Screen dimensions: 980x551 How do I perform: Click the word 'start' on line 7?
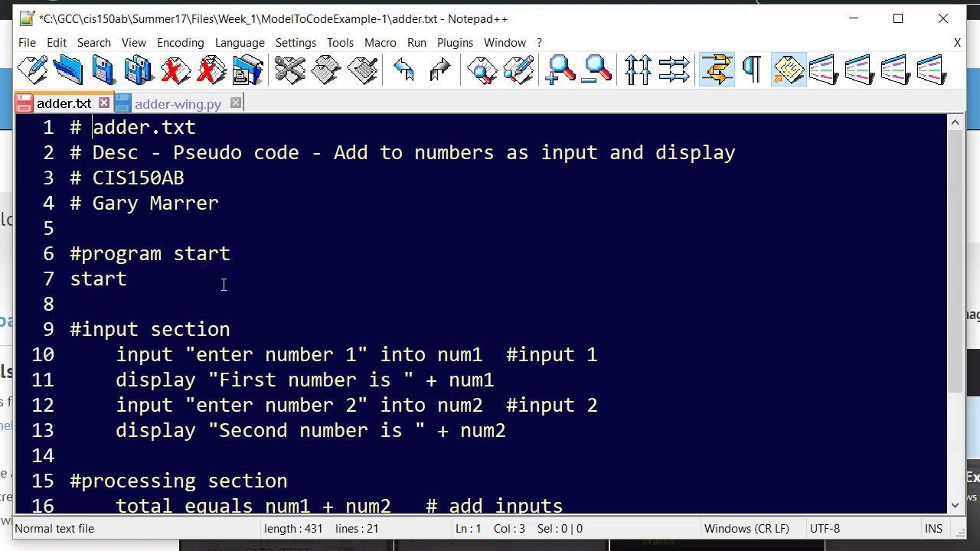pos(98,279)
